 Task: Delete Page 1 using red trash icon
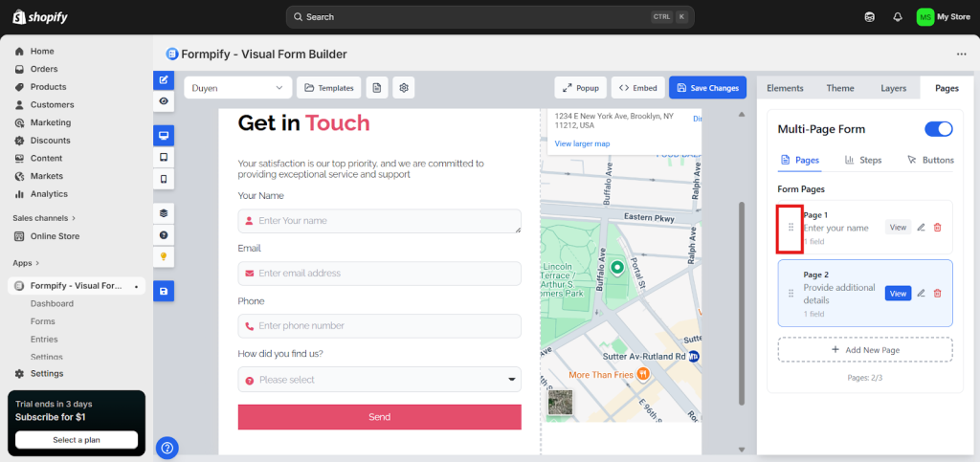tap(937, 227)
